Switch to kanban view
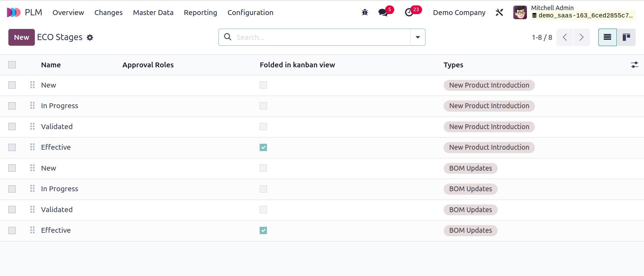This screenshot has height=276, width=644. click(626, 37)
